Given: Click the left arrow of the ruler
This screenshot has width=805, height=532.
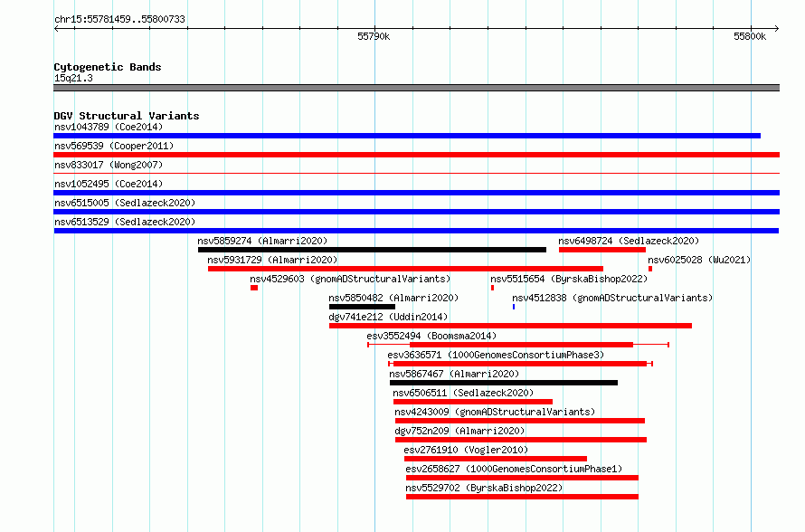Looking at the screenshot, I should point(56,29).
